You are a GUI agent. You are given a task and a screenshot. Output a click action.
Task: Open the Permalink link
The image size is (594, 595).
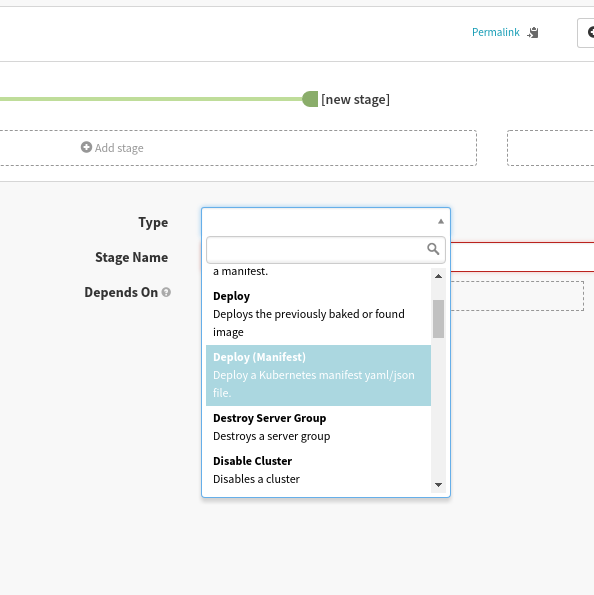click(495, 33)
